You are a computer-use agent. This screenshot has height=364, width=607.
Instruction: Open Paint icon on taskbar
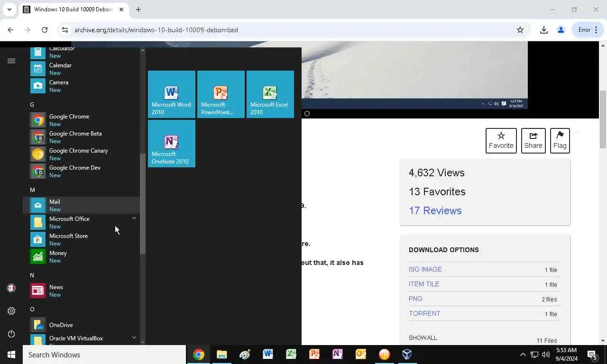click(x=245, y=355)
